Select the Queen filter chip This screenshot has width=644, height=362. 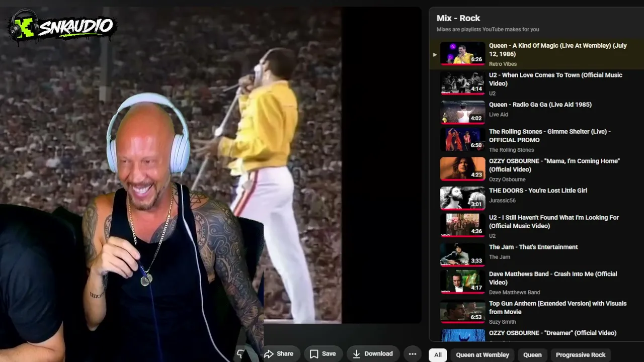click(x=532, y=355)
